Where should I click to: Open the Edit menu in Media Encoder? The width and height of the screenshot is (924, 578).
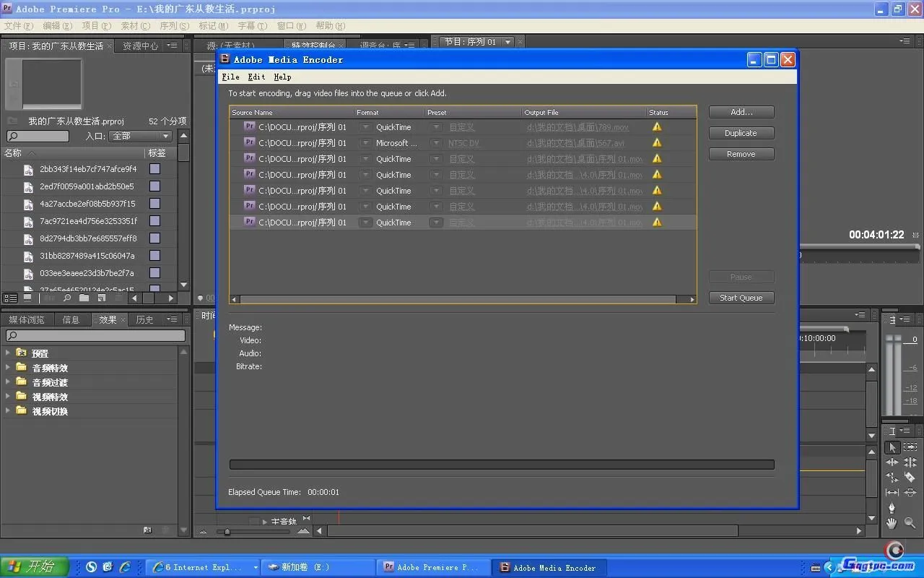256,77
